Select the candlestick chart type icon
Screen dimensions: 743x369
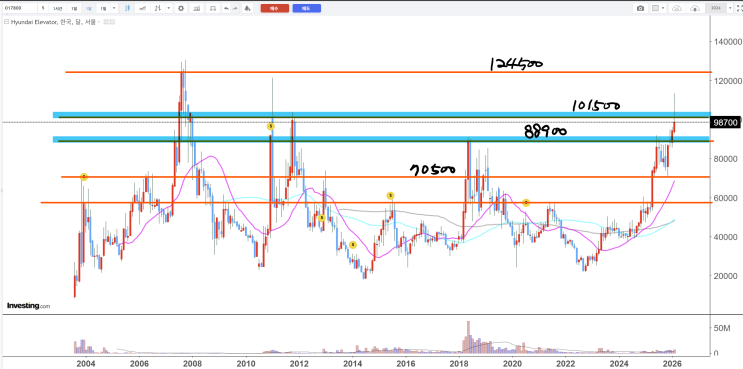pos(127,8)
